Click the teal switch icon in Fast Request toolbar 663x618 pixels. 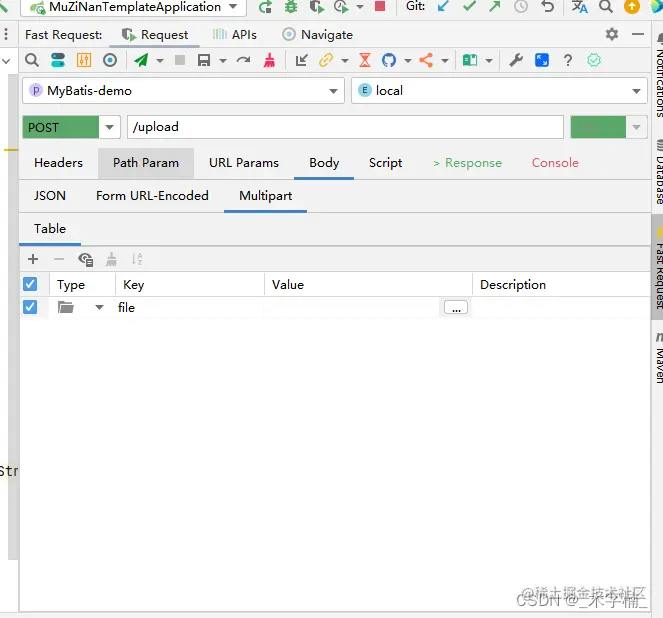(58, 60)
